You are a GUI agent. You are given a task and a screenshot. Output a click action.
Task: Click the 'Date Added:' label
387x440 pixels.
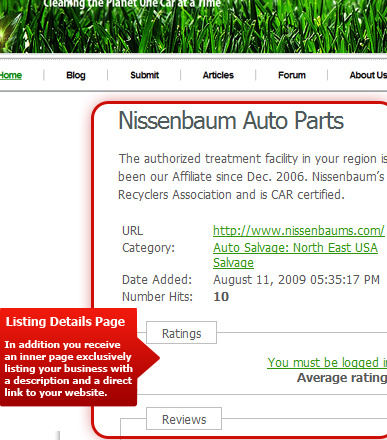point(157,280)
